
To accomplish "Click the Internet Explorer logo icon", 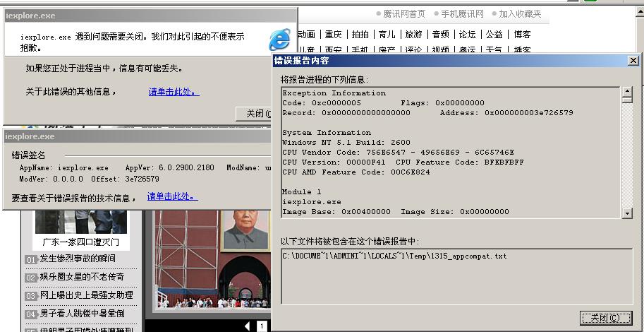I will point(279,40).
